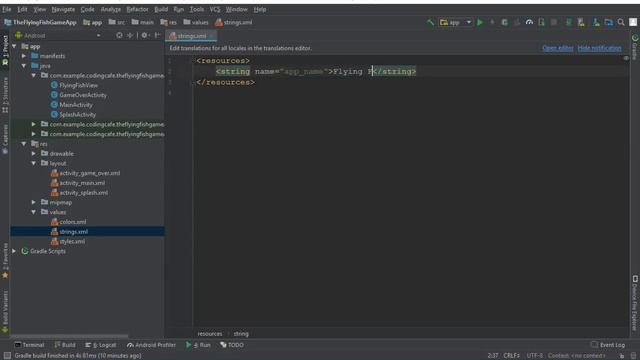This screenshot has width=640, height=360.
Task: Open the Android Profiler gauge icon in toolbar
Action: pos(529,22)
